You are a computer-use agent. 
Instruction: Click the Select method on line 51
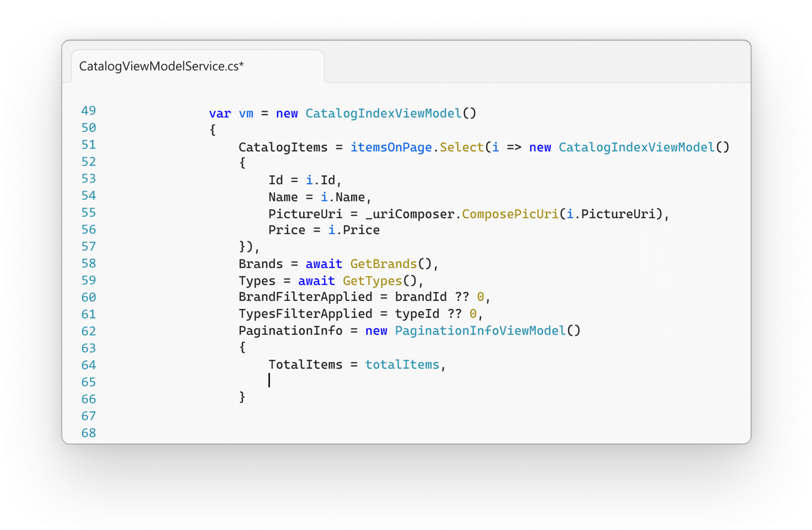[x=461, y=147]
